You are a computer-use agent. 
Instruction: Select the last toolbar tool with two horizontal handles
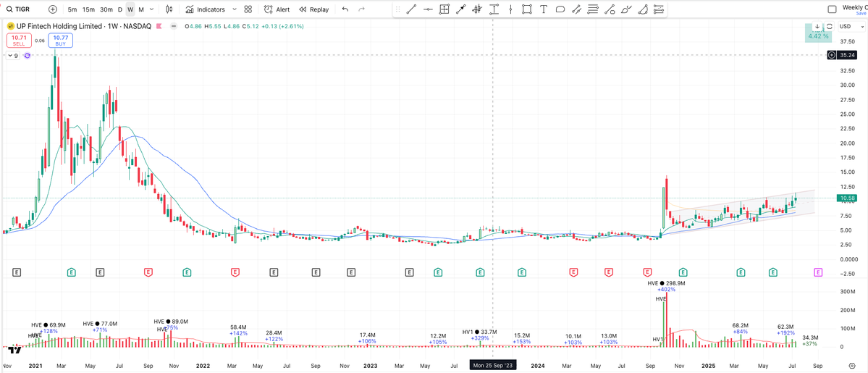[659, 9]
